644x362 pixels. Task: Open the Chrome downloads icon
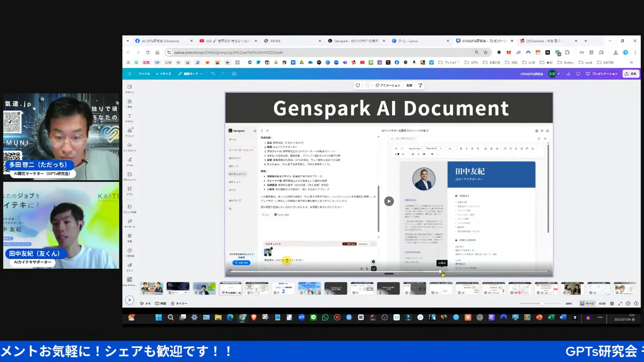coord(615,53)
